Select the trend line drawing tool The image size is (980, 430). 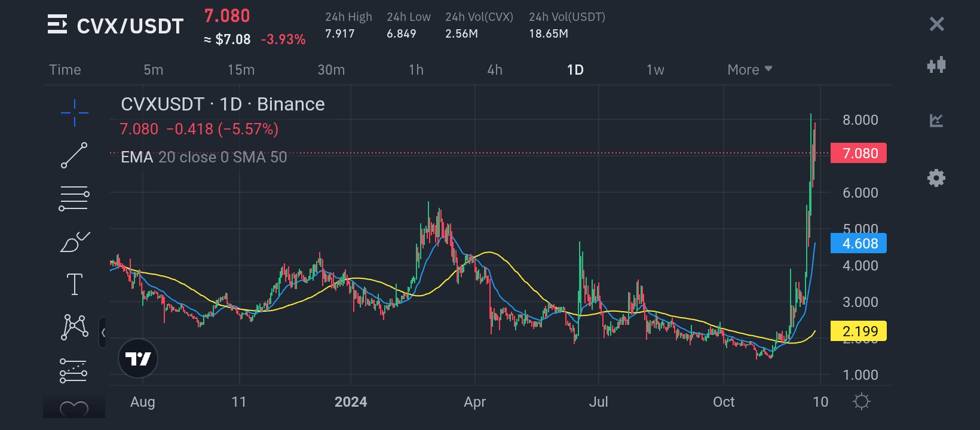click(x=75, y=155)
